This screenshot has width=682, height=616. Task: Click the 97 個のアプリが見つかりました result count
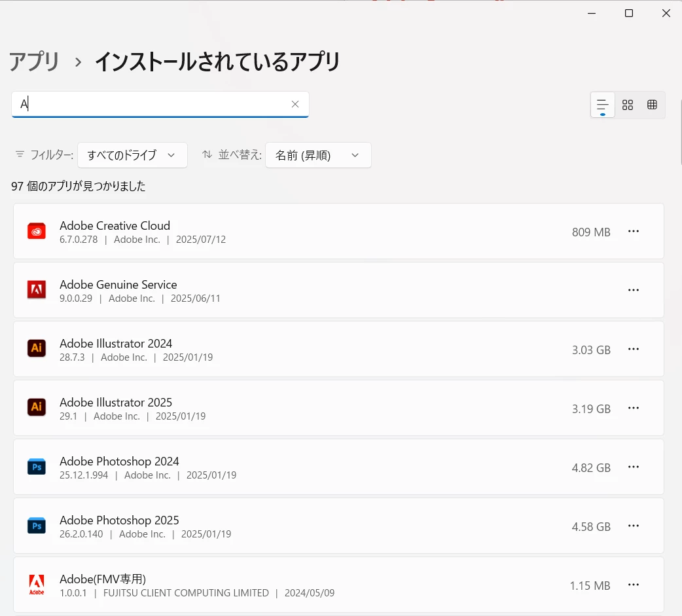[79, 186]
